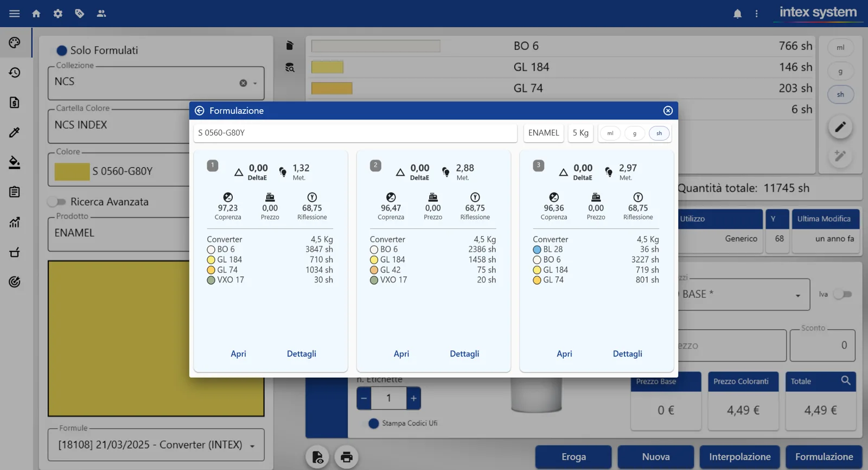868x470 pixels.
Task: Open history clock sidebar icon
Action: click(15, 72)
